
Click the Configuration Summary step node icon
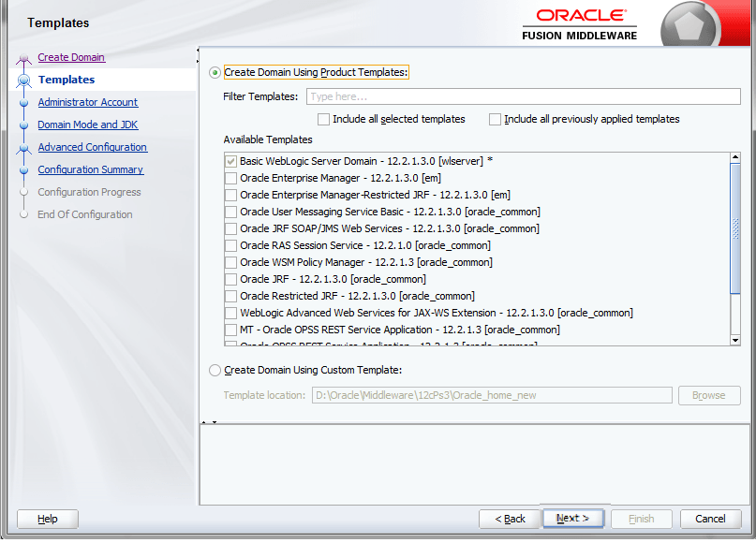[23, 170]
